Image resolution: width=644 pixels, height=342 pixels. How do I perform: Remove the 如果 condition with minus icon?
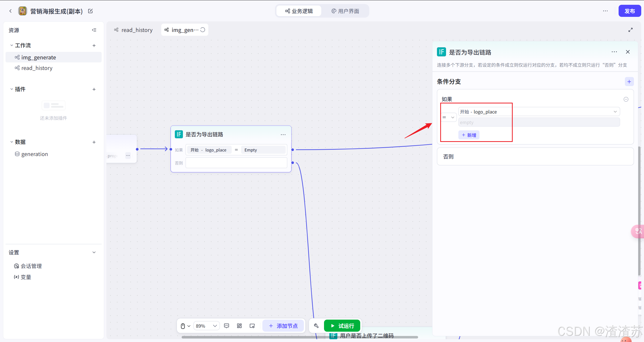point(626,99)
